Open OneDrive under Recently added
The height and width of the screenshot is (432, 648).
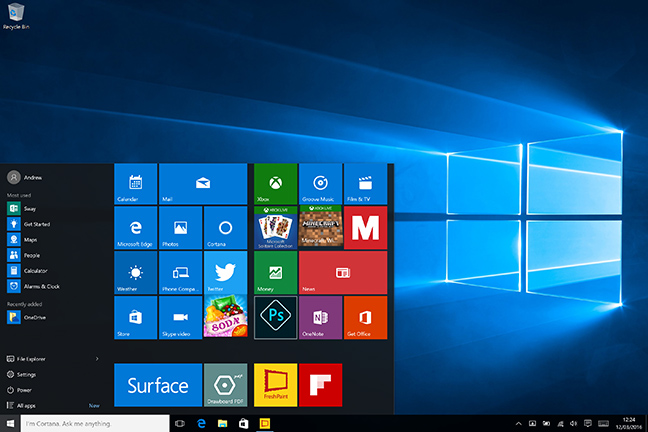tap(26, 317)
